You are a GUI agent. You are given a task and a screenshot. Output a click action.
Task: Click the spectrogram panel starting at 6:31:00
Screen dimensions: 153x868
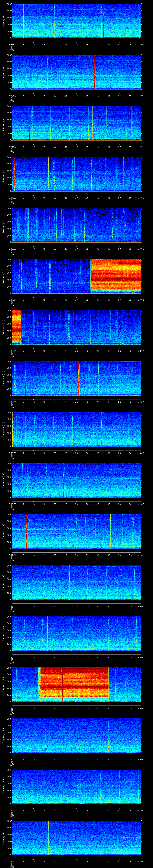point(76,21)
